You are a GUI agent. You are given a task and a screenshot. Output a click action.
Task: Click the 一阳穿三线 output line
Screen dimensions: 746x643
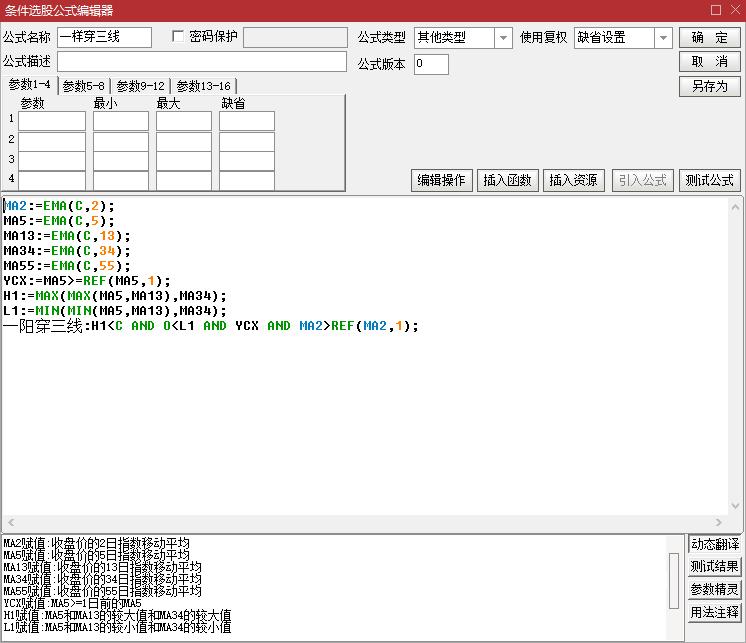pyautogui.click(x=211, y=326)
